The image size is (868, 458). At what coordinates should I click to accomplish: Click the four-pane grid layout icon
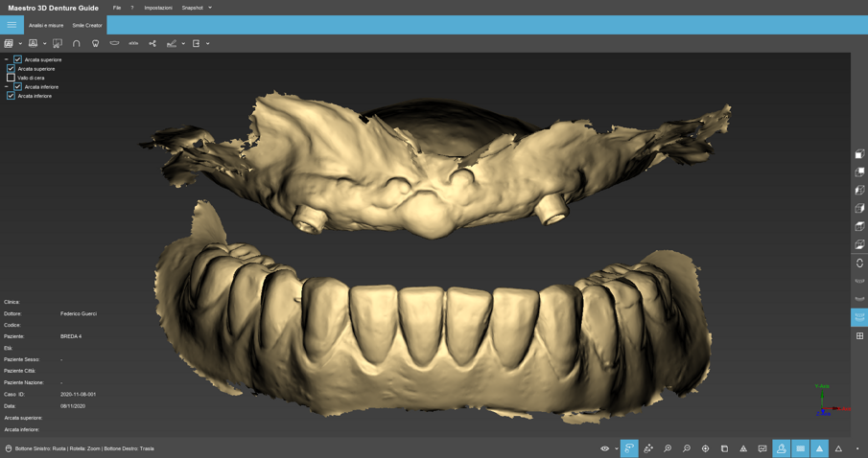coord(859,335)
